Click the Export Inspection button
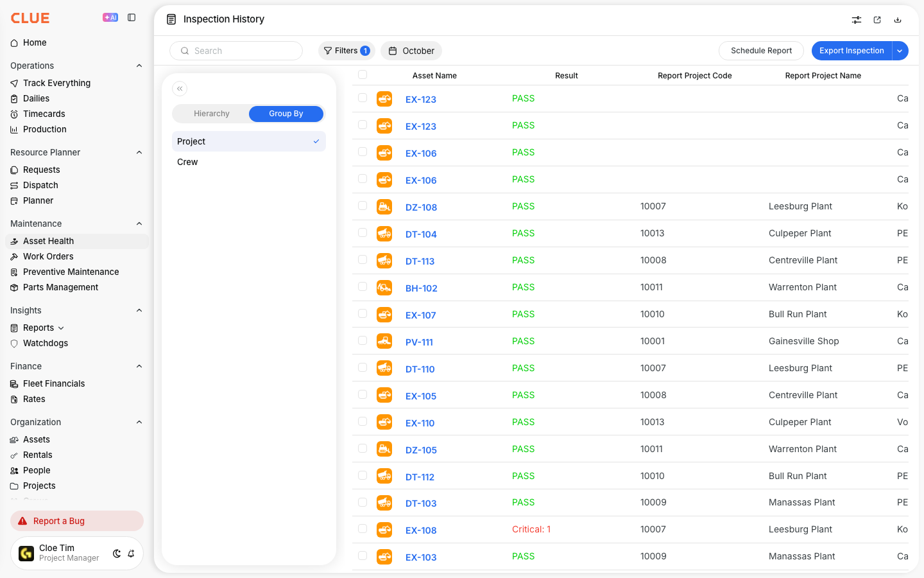This screenshot has height=578, width=924. tap(851, 51)
